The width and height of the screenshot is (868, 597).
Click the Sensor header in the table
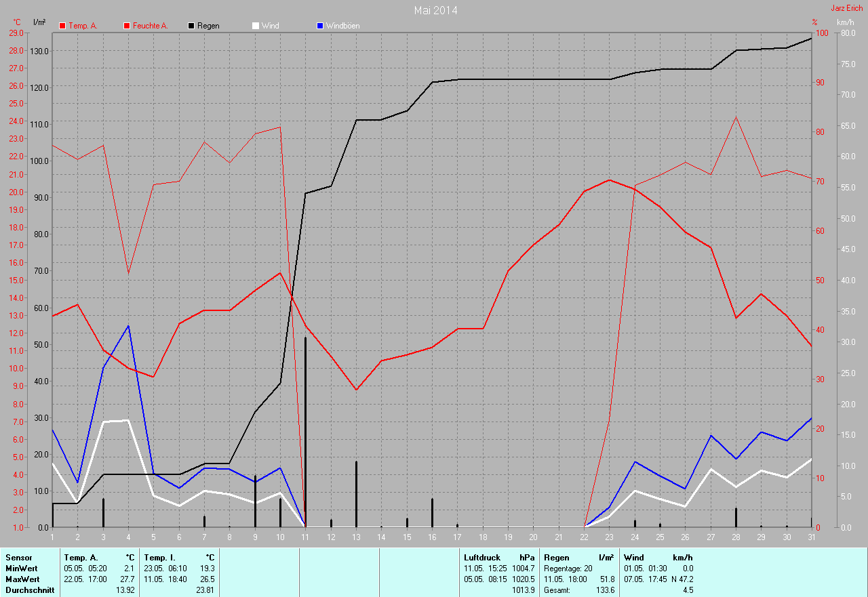pyautogui.click(x=18, y=557)
